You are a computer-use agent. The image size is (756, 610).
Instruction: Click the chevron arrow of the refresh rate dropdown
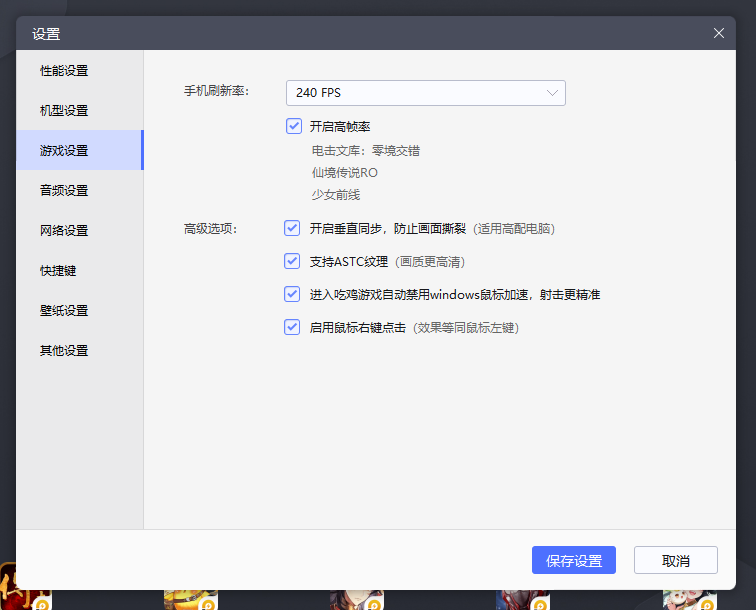pyautogui.click(x=552, y=93)
